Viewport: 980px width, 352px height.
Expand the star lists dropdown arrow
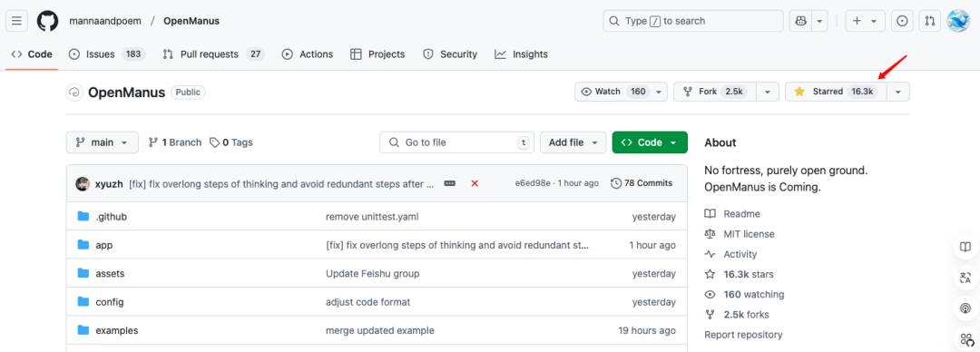coord(898,92)
